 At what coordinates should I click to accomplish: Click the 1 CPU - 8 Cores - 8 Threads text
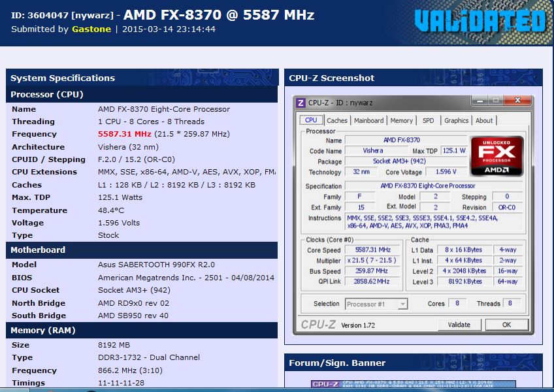coord(151,122)
